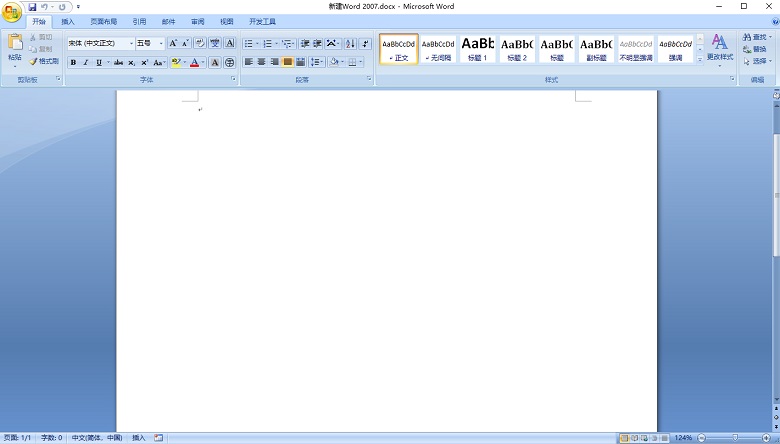Viewport: 780px width, 444px height.
Task: Open the 页面布局 (Page Layout) tab
Action: point(103,21)
